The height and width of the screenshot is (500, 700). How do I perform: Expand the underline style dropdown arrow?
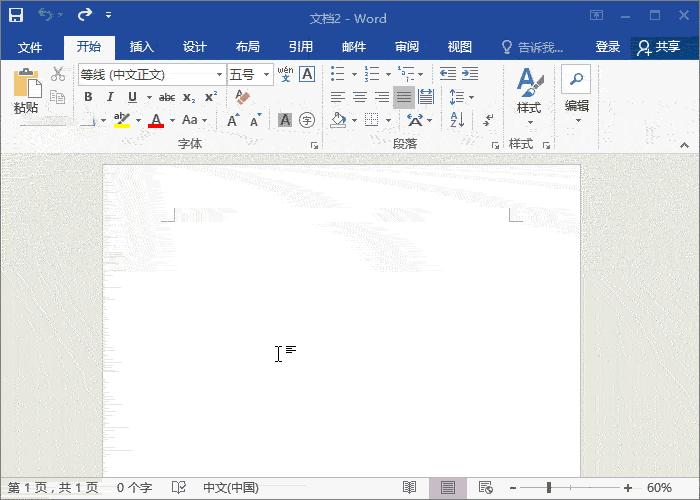coord(149,97)
